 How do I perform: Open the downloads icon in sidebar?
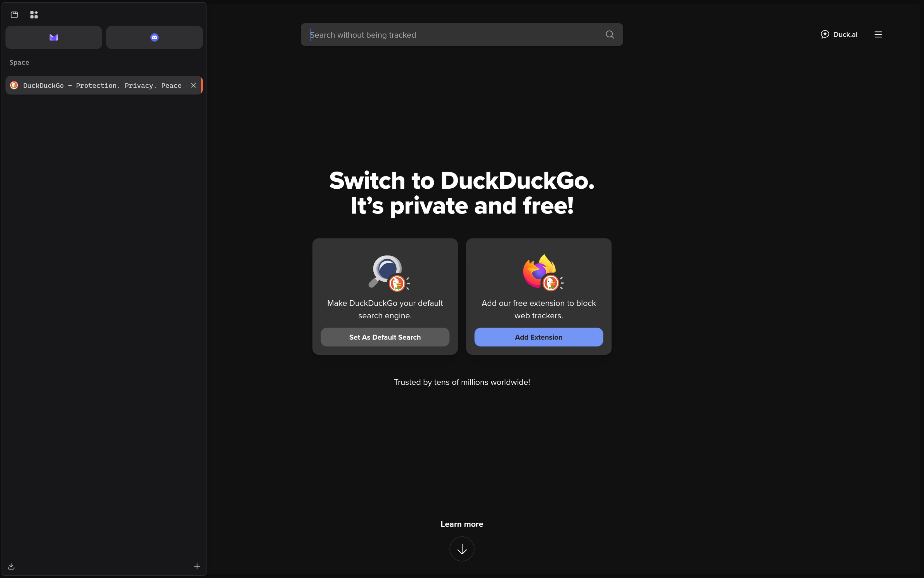[11, 566]
